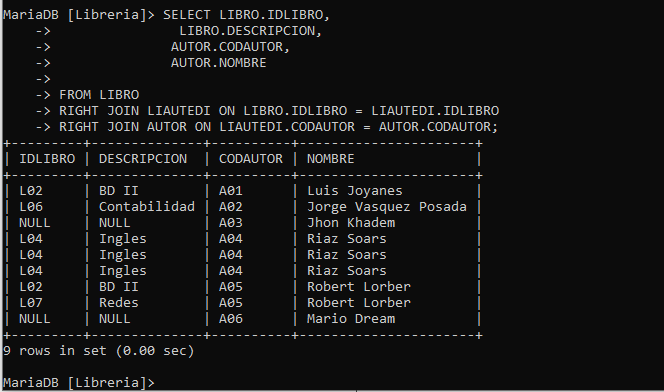The width and height of the screenshot is (664, 392).
Task: Click the Mario Dream name cell
Action: click(351, 319)
